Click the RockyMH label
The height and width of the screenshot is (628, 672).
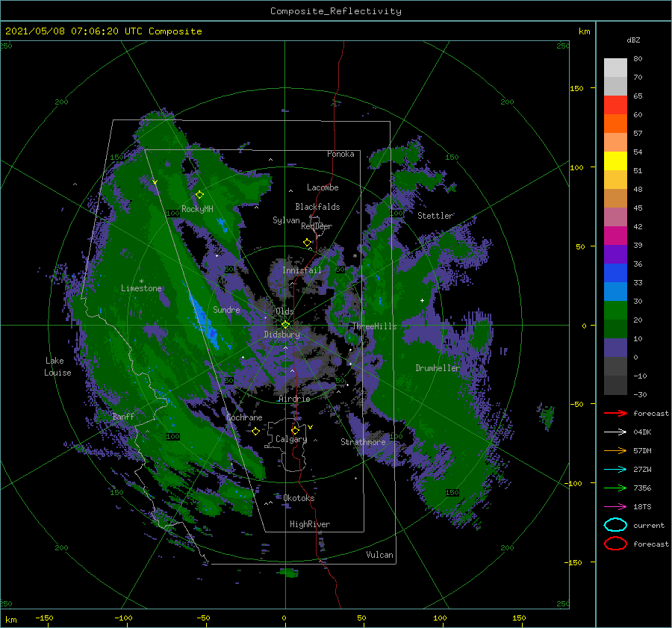pos(197,209)
